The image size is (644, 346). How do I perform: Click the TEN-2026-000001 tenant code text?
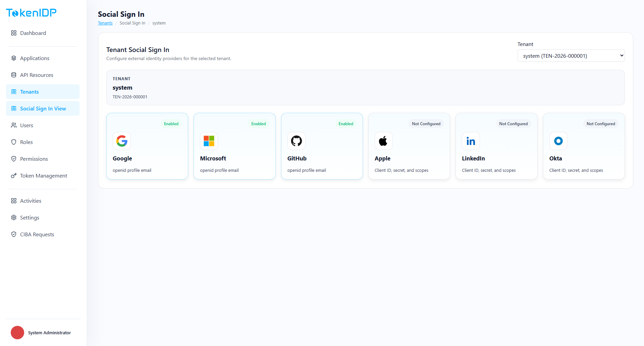[x=130, y=97]
